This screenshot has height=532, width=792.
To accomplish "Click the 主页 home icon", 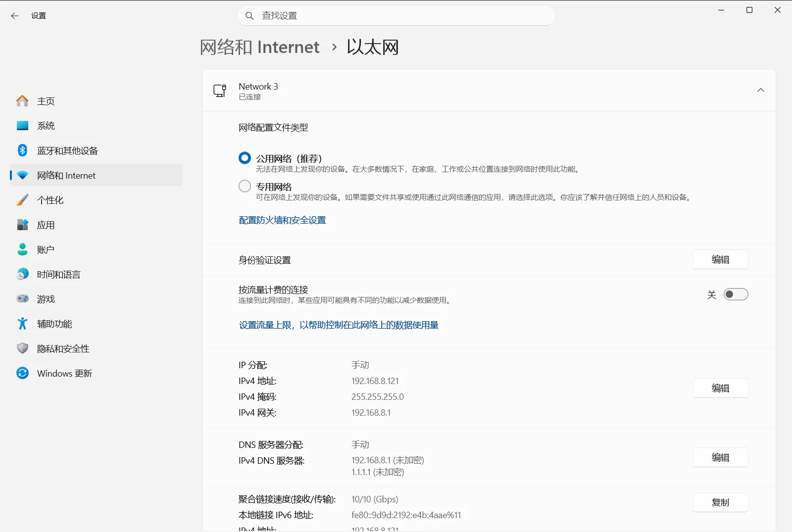I will (x=22, y=101).
